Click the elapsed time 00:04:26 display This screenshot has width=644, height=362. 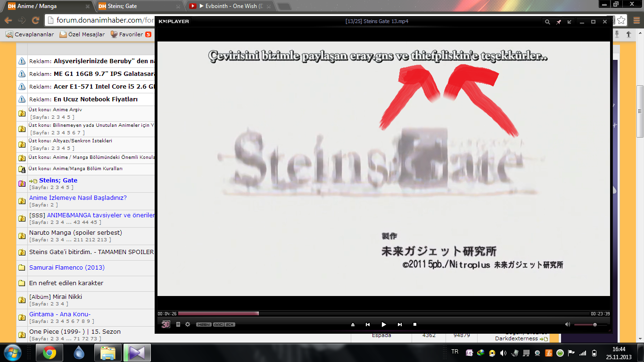167,314
